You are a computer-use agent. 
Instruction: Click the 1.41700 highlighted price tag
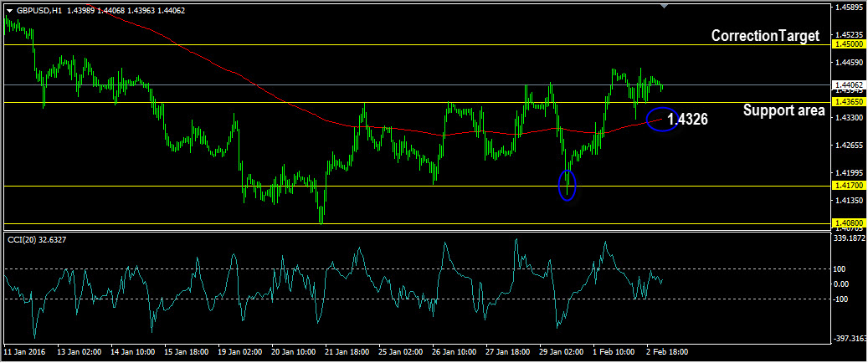pos(847,186)
